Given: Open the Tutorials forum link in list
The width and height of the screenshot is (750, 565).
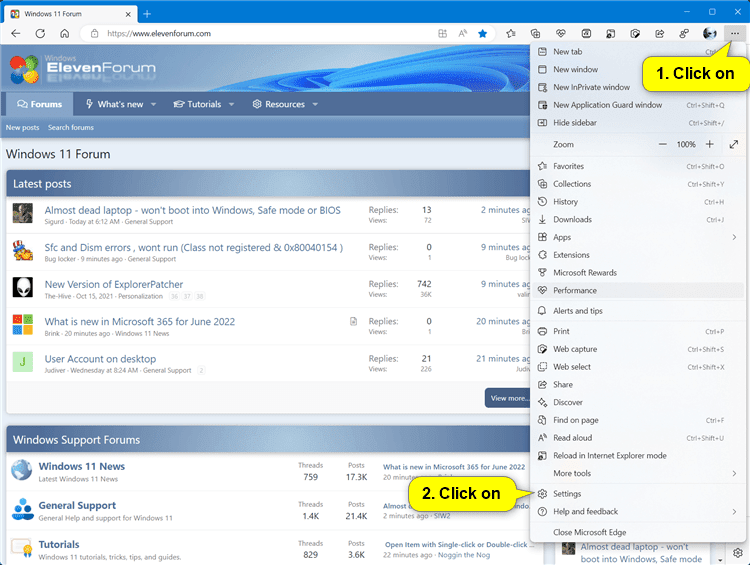Looking at the screenshot, I should tap(59, 544).
